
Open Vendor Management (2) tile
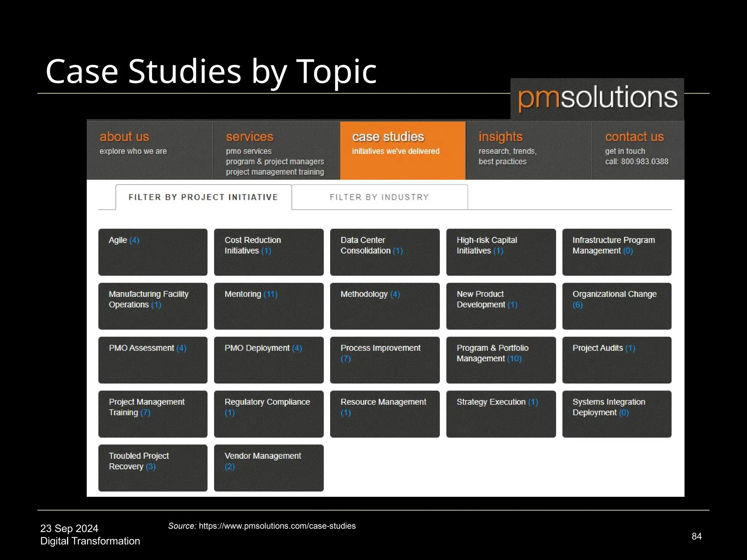point(269,468)
